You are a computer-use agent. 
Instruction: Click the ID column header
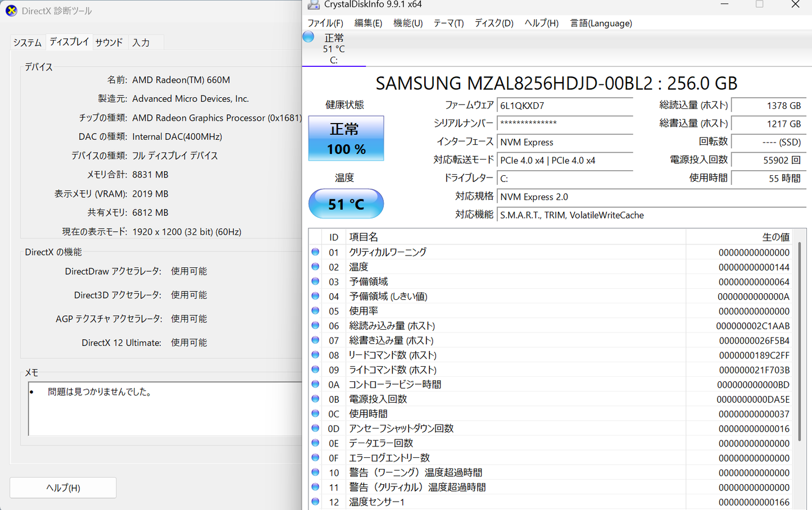[x=334, y=237]
